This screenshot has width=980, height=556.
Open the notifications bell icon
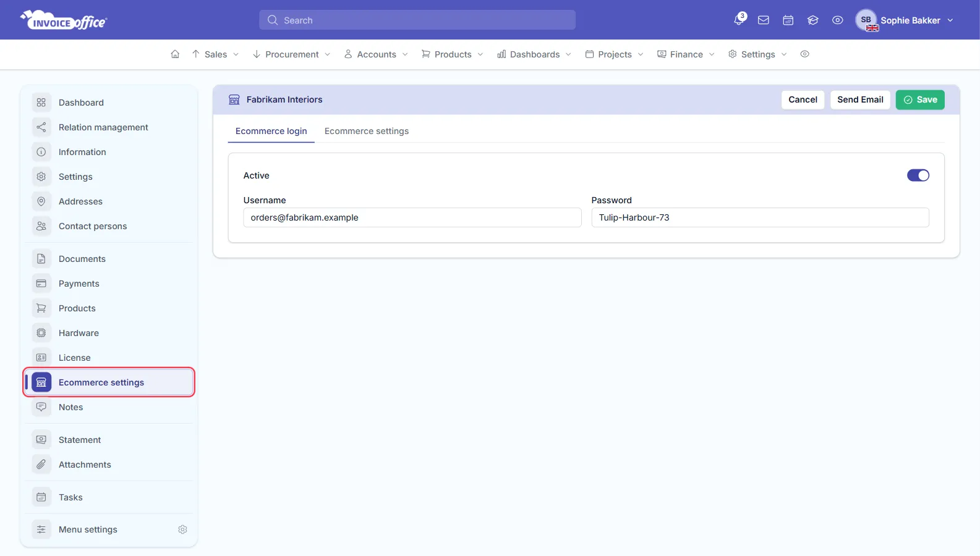[x=739, y=20]
